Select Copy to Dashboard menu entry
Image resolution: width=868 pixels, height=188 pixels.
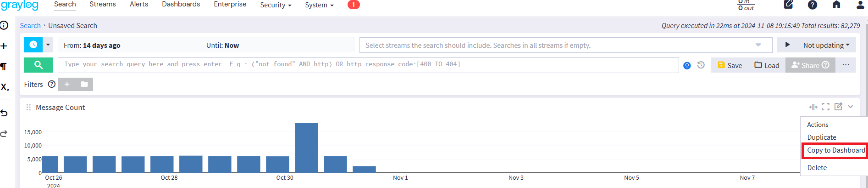[x=835, y=150]
